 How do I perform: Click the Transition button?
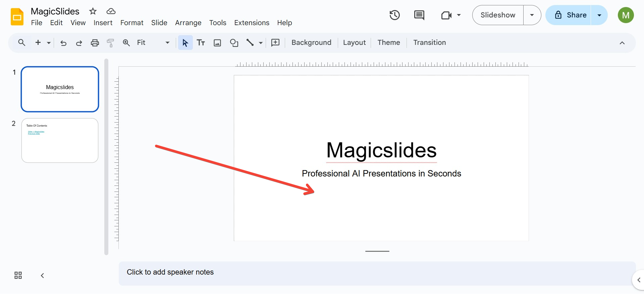point(430,43)
